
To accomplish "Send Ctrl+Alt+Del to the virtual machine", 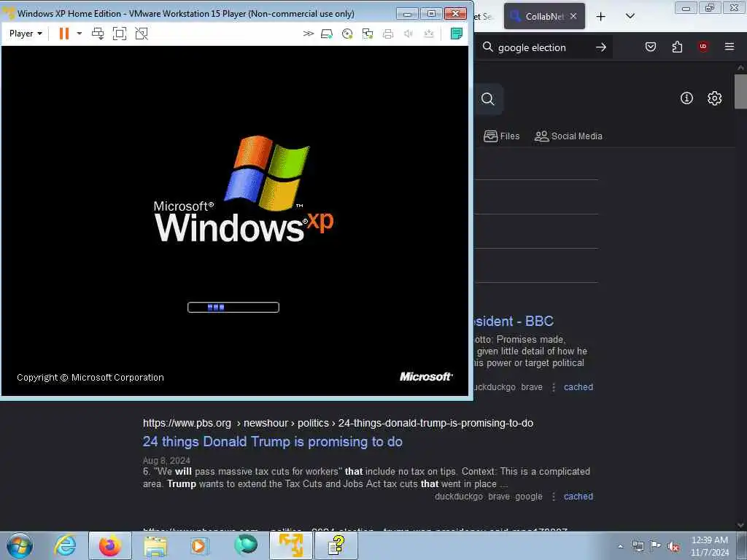I will [x=98, y=34].
